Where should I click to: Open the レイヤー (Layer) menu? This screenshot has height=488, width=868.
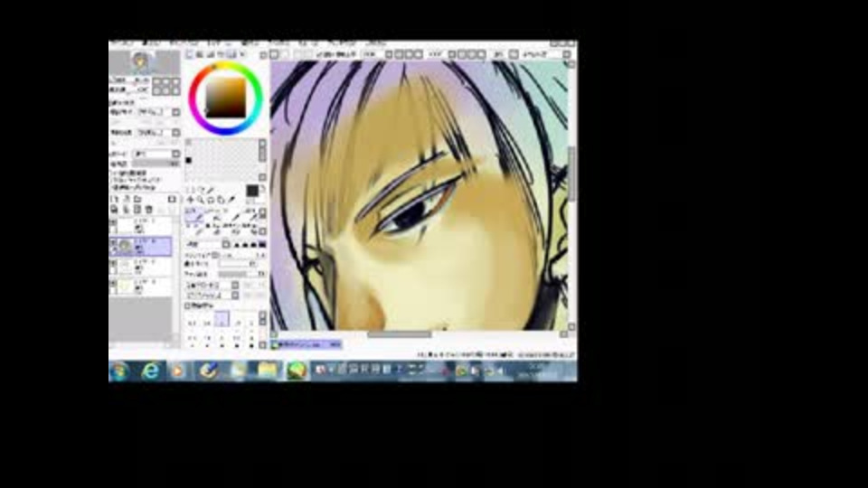[x=217, y=43]
